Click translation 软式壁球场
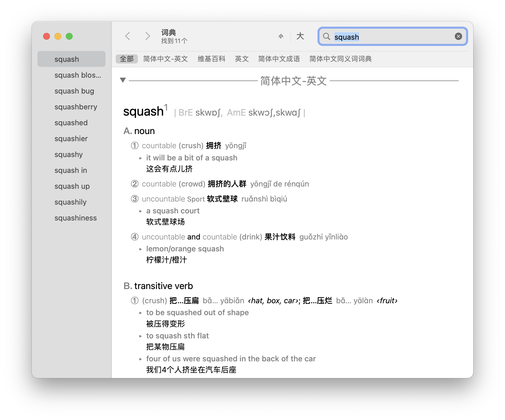The height and width of the screenshot is (420, 505). (165, 222)
